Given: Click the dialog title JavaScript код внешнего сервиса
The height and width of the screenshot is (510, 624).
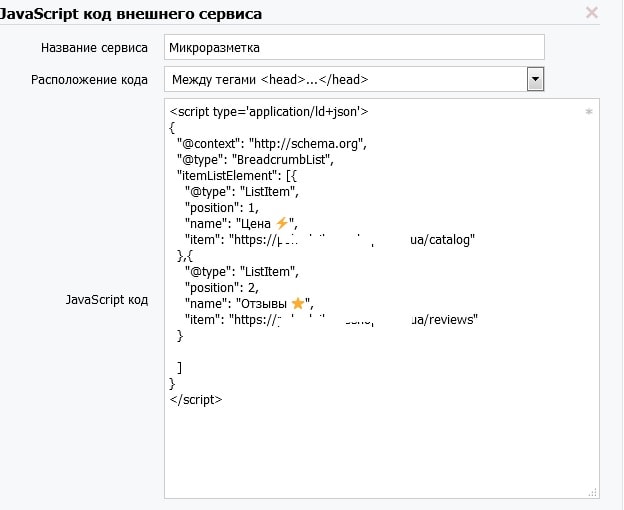Looking at the screenshot, I should click(x=133, y=13).
